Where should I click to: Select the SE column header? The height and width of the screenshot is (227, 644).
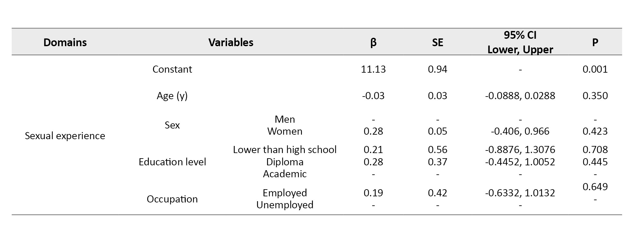coord(437,42)
